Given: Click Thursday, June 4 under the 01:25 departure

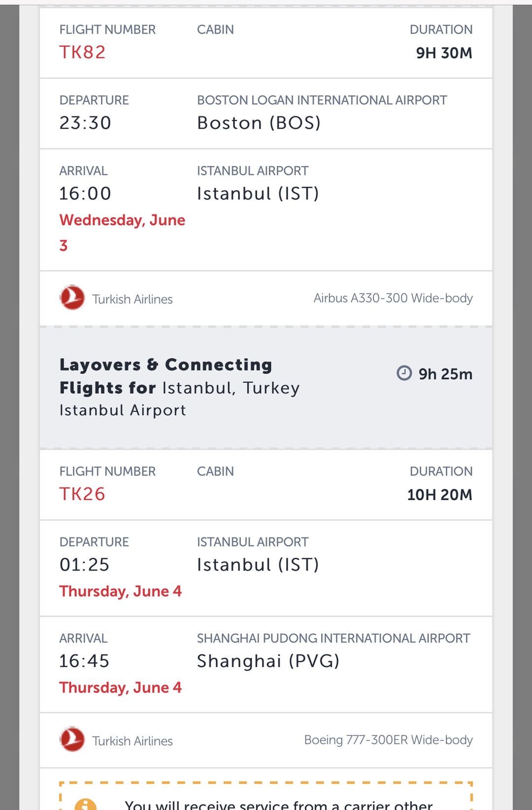Looking at the screenshot, I should (120, 591).
